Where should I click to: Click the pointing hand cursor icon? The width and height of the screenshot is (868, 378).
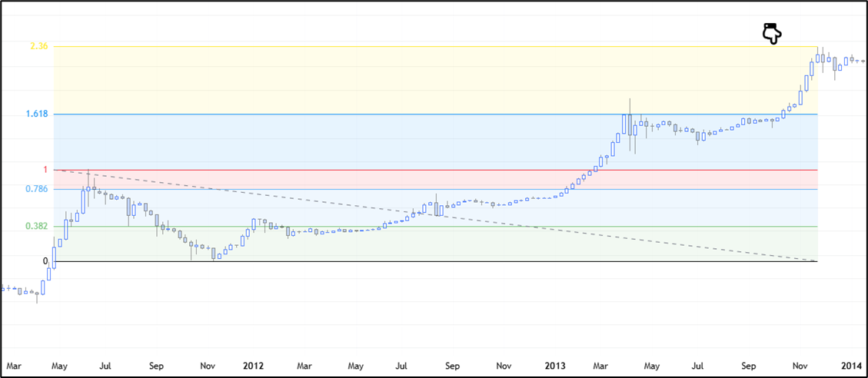click(771, 32)
